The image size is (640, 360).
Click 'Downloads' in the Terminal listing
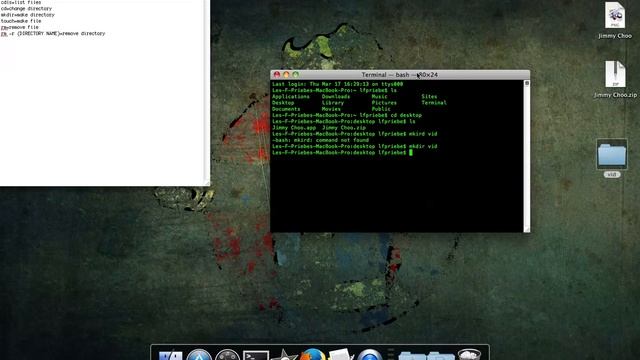click(336, 97)
